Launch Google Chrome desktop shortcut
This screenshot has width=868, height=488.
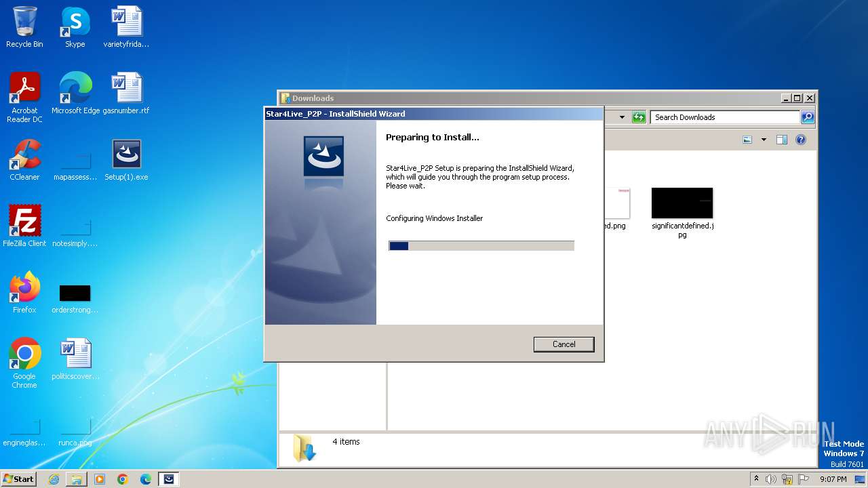24,363
